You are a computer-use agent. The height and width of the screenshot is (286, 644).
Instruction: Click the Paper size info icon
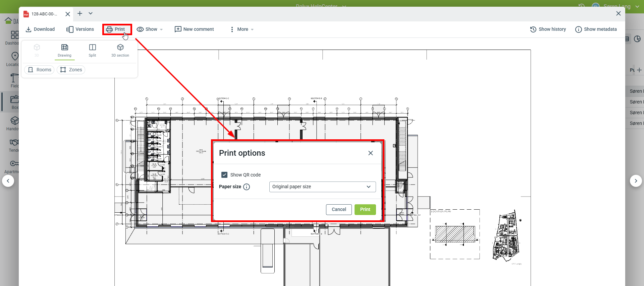pyautogui.click(x=247, y=187)
